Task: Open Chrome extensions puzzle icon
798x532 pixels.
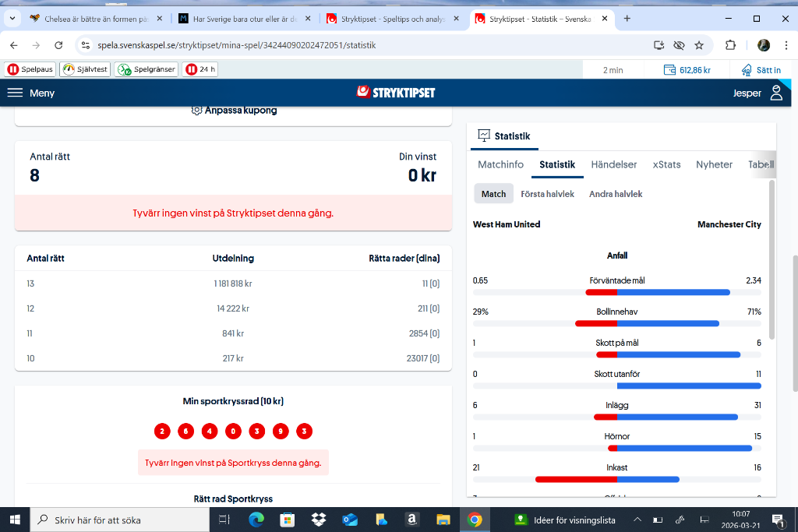Action: tap(730, 45)
